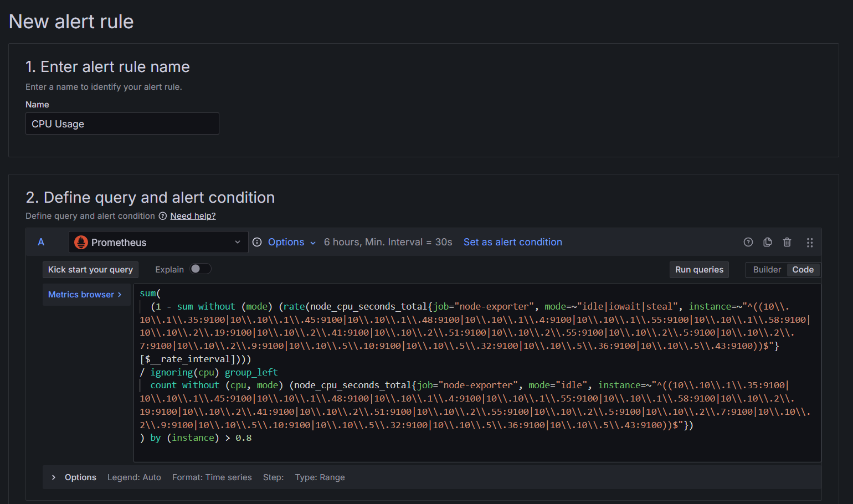853x504 pixels.
Task: Click inside the PromQL code editor
Action: tap(477, 373)
